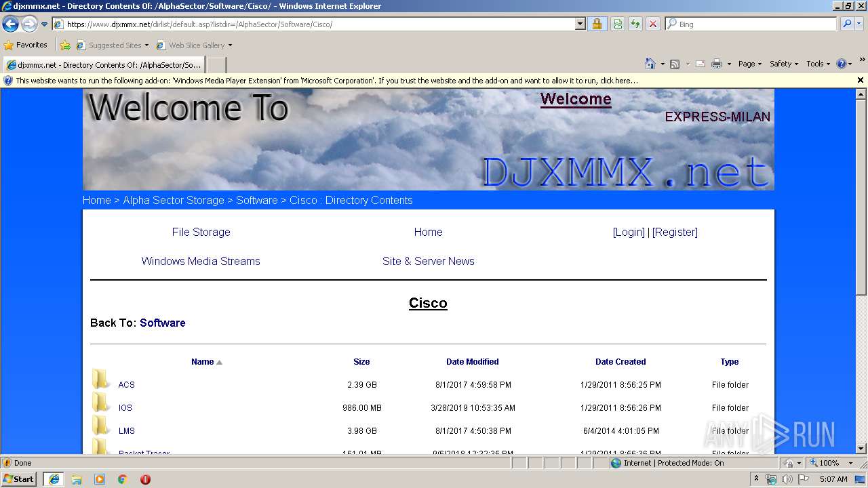The width and height of the screenshot is (868, 488).
Task: Open Chrome from the taskbar
Action: (x=123, y=479)
